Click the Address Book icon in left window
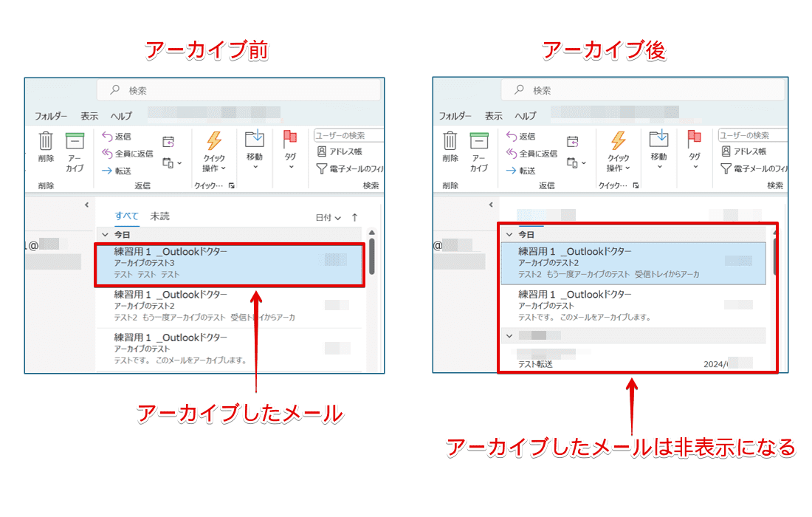812x517 pixels. pyautogui.click(x=322, y=151)
